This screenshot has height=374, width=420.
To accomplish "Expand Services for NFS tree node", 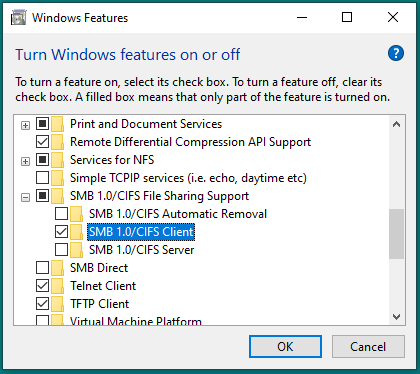I will [25, 162].
